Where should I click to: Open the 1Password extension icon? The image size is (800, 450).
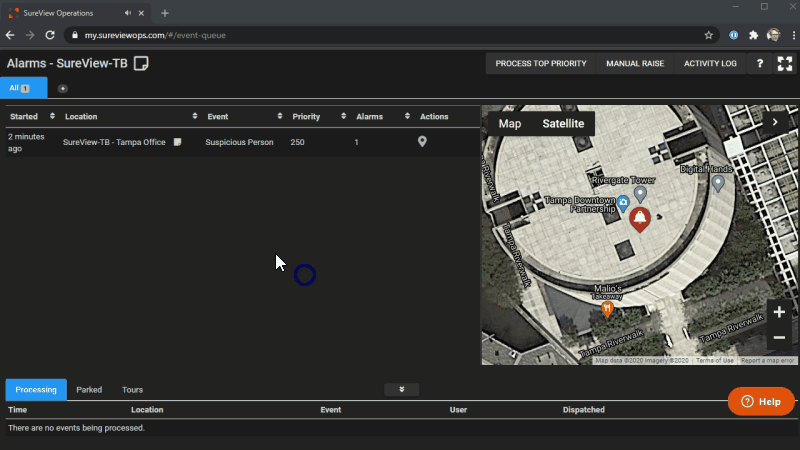(x=734, y=35)
